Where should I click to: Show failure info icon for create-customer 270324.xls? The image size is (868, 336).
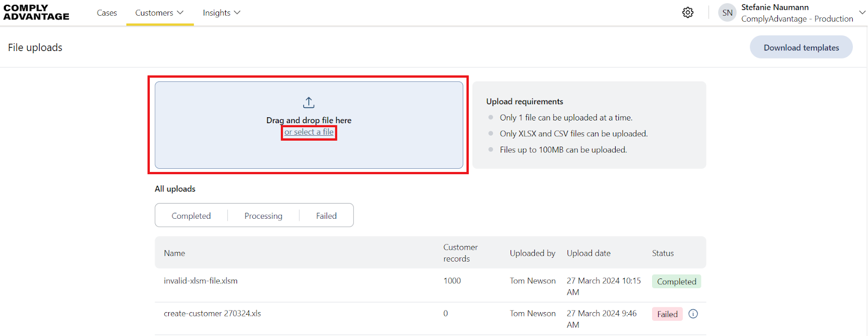coord(693,314)
